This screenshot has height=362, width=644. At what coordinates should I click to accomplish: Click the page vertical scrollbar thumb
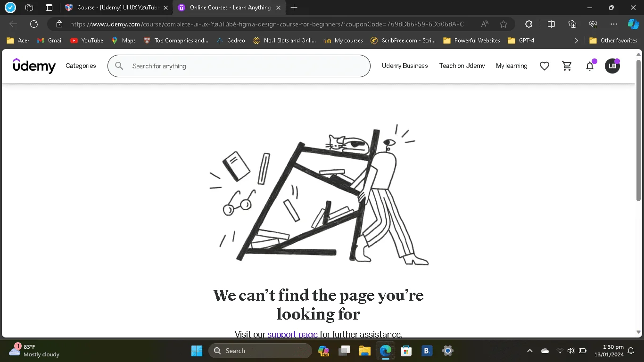(x=639, y=131)
